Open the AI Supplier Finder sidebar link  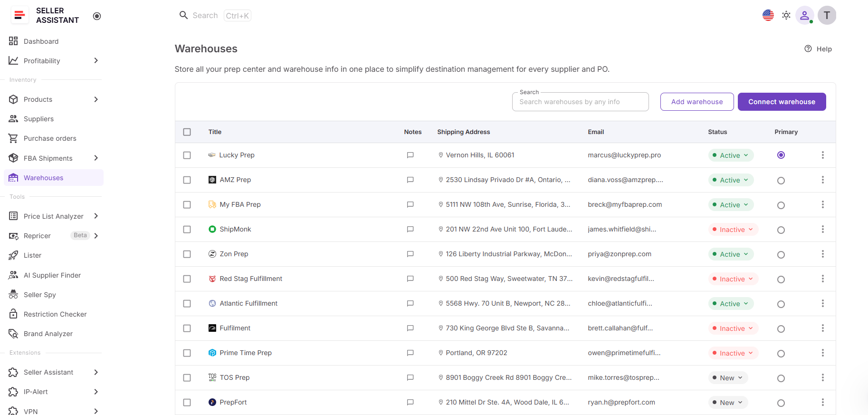point(54,275)
